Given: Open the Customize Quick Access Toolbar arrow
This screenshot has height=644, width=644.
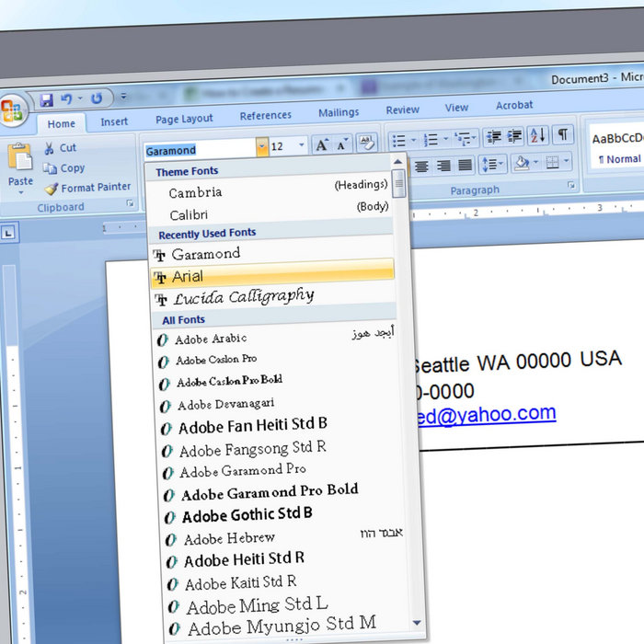Looking at the screenshot, I should [123, 97].
